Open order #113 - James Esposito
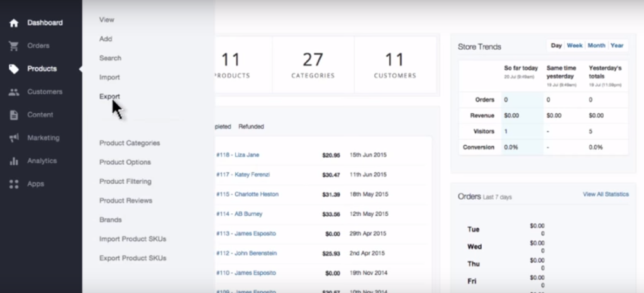 pyautogui.click(x=246, y=233)
